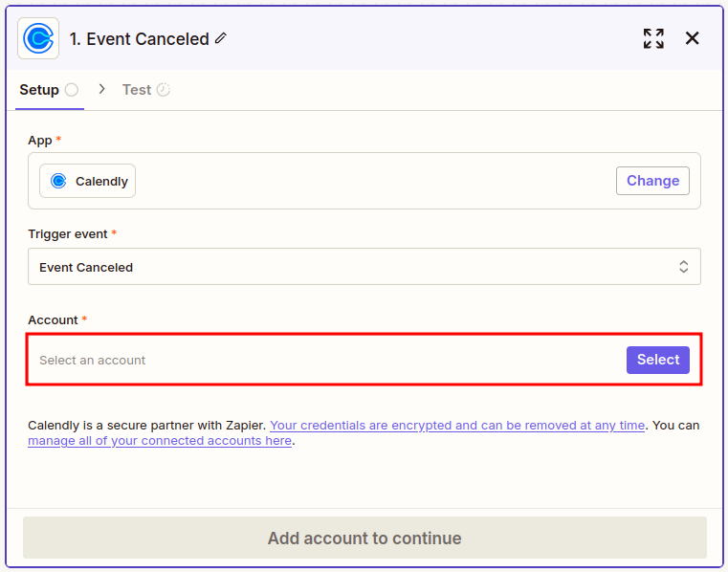This screenshot has width=728, height=572.
Task: Click the Setup status circle indicator
Action: (72, 90)
